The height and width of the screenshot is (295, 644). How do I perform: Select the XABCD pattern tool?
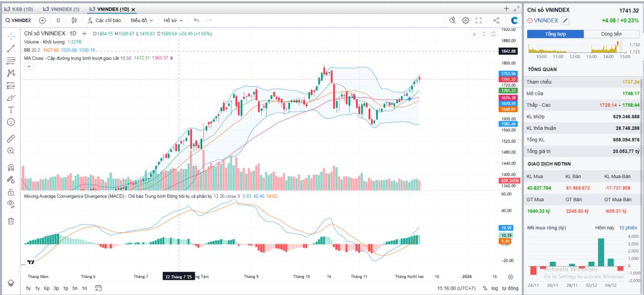(x=11, y=73)
